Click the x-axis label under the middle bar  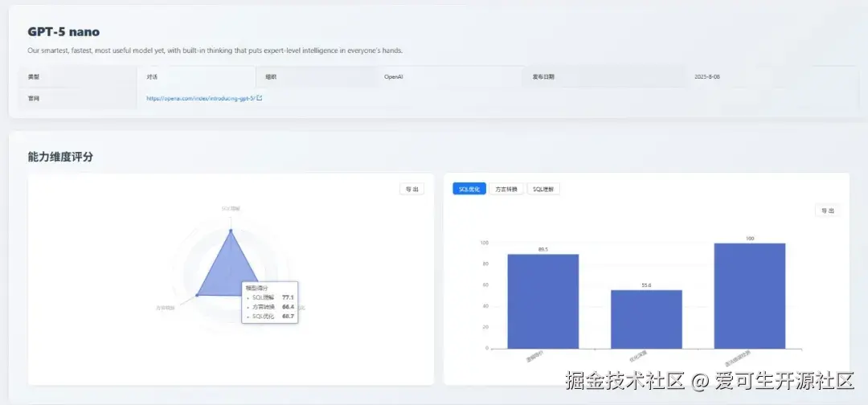click(x=637, y=355)
